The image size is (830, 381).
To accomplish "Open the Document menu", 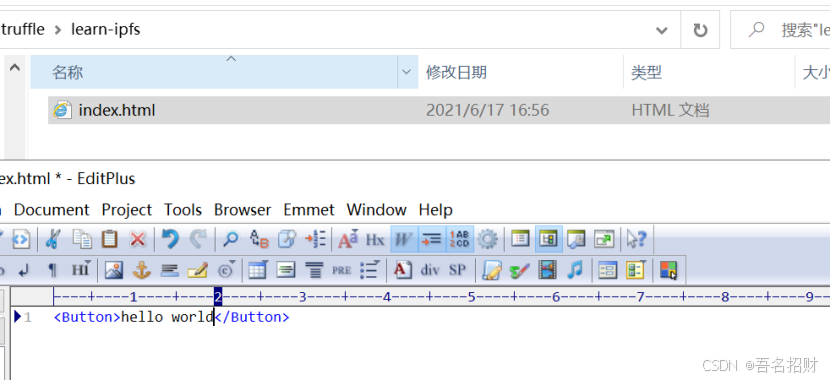I will click(51, 210).
